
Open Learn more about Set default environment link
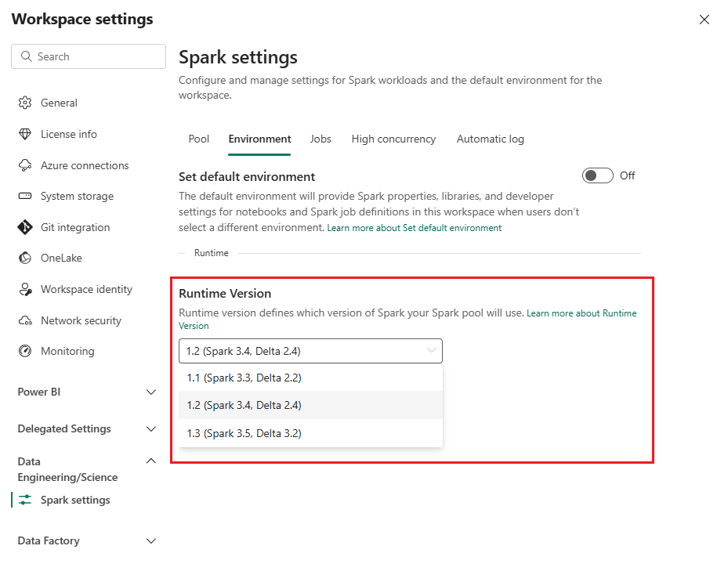point(414,228)
